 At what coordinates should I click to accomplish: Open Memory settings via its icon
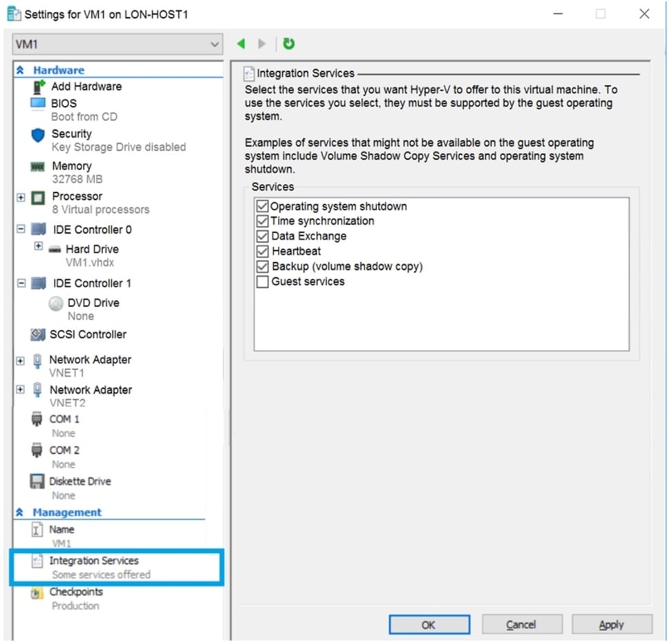[x=38, y=166]
